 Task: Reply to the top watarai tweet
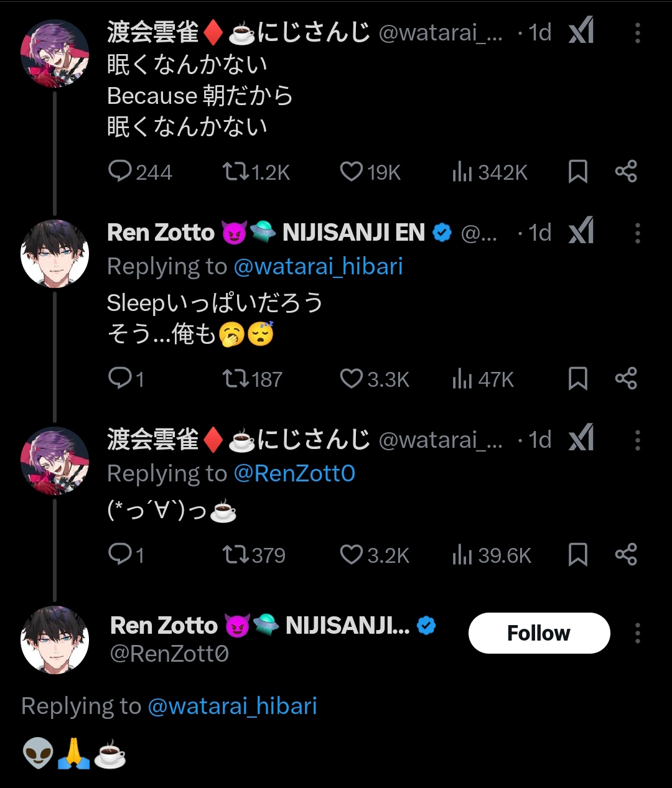(x=120, y=171)
